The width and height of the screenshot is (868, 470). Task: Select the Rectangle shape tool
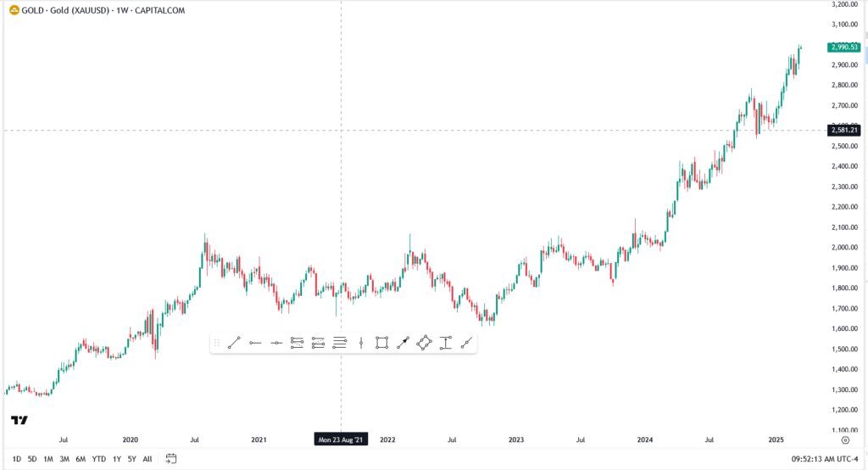[382, 343]
